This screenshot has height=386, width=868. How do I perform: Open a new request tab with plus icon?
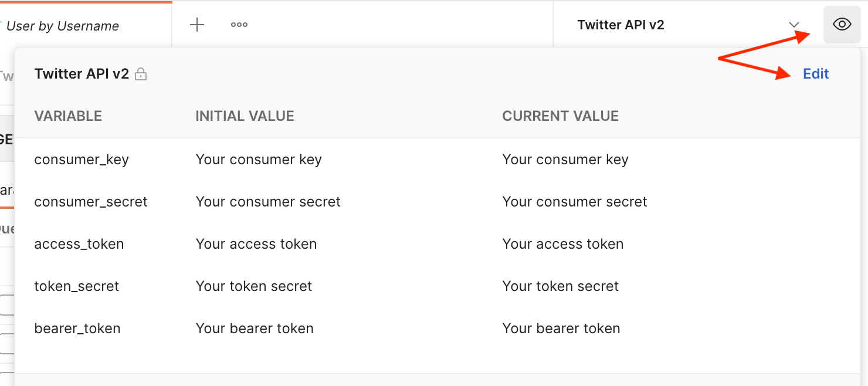pyautogui.click(x=197, y=25)
